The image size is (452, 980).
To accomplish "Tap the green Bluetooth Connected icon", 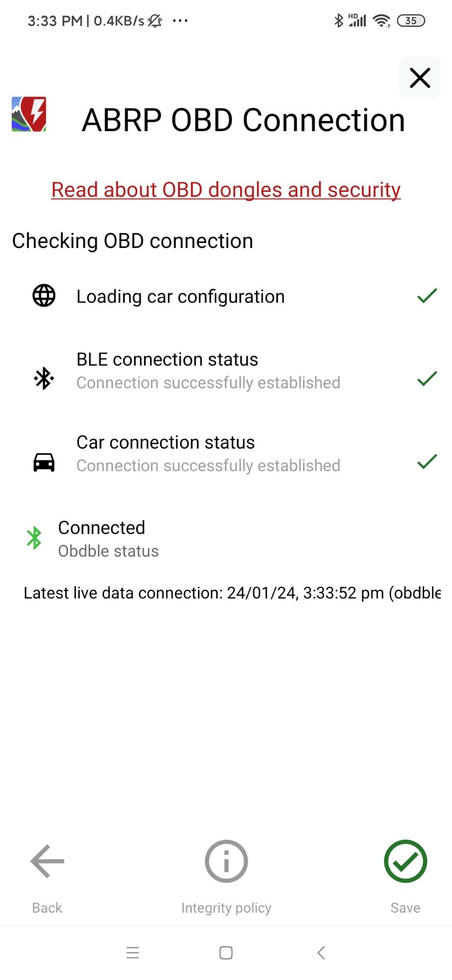I will 34,538.
